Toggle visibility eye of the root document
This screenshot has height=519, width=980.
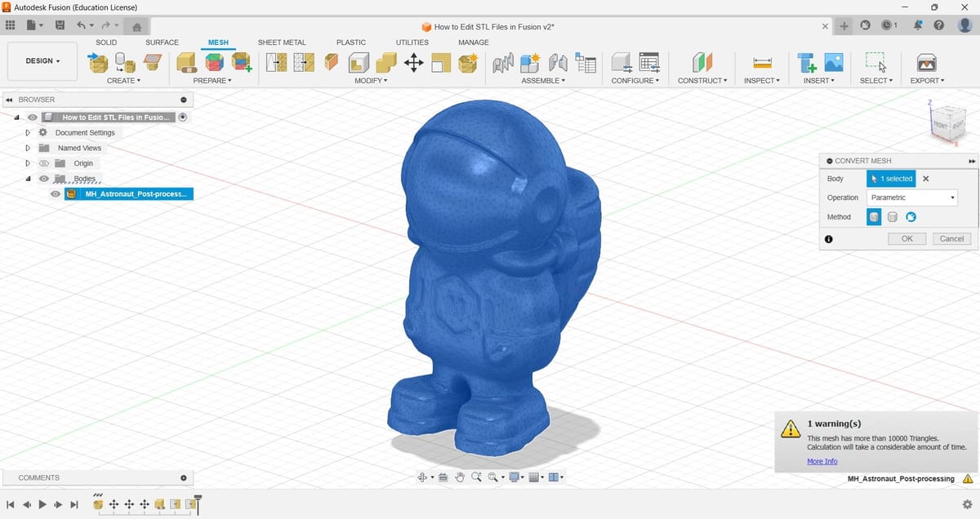click(33, 118)
